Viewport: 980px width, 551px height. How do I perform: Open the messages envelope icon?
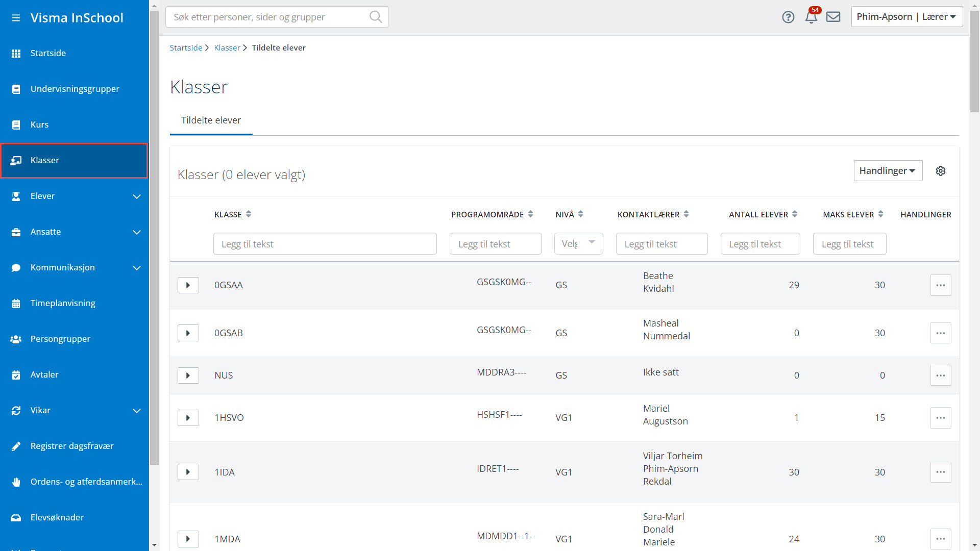(833, 17)
